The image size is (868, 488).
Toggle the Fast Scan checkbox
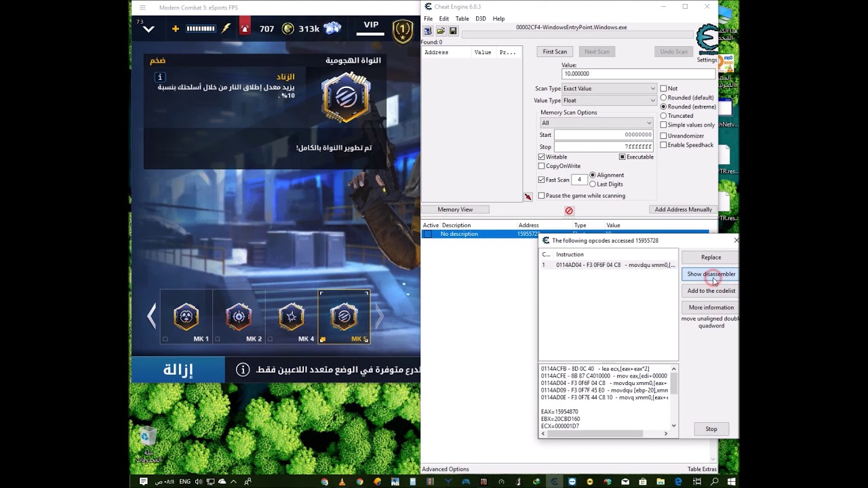541,180
